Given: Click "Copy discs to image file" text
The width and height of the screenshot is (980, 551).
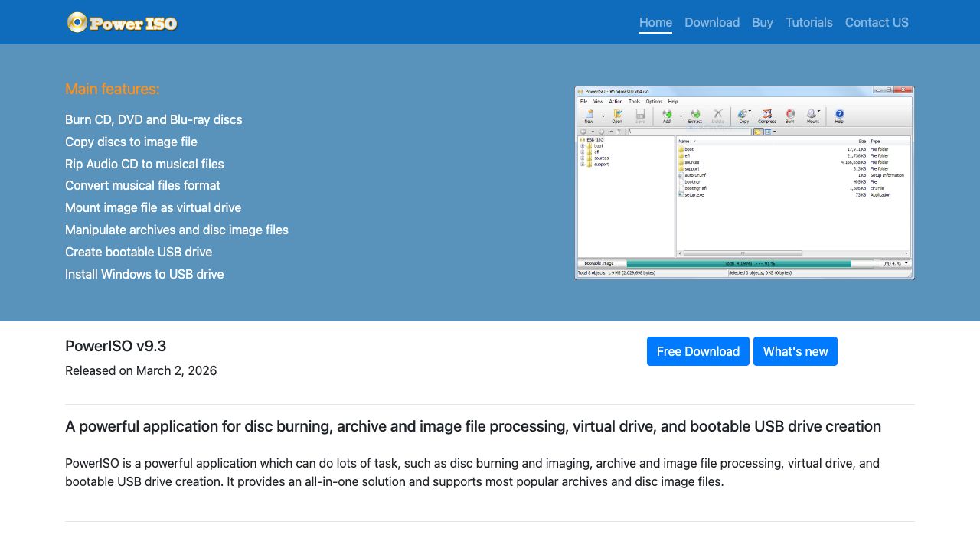Looking at the screenshot, I should pyautogui.click(x=131, y=142).
